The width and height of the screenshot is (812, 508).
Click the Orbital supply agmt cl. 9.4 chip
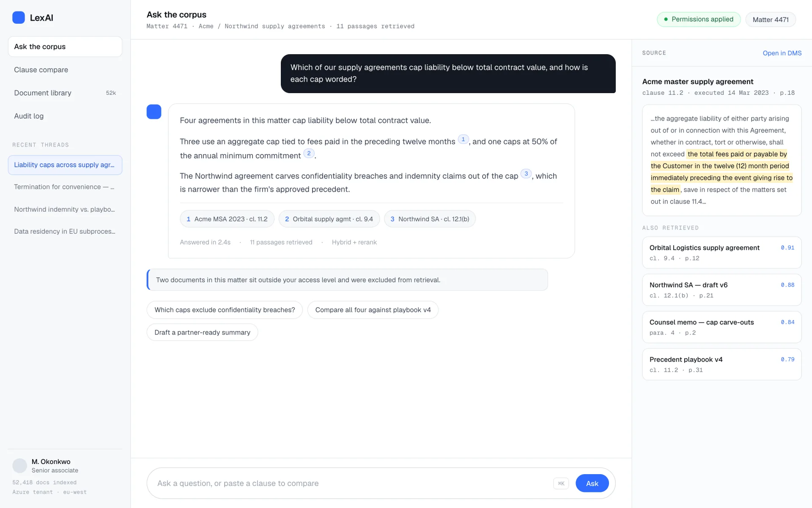329,219
